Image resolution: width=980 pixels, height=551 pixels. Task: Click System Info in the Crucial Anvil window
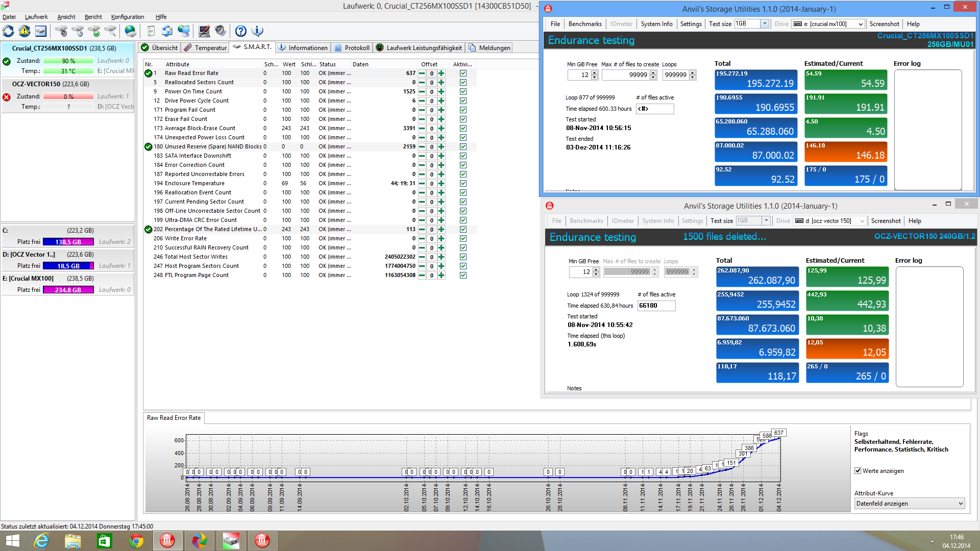pos(656,24)
